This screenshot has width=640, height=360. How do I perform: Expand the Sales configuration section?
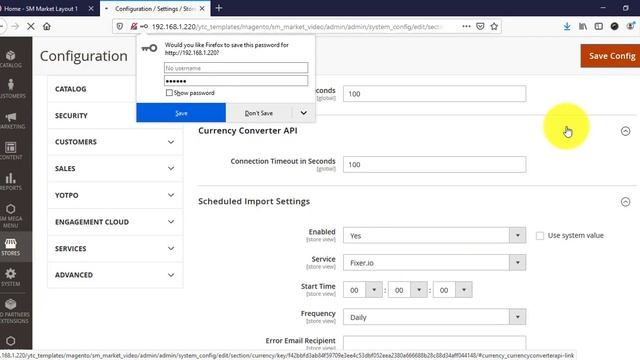click(x=115, y=169)
